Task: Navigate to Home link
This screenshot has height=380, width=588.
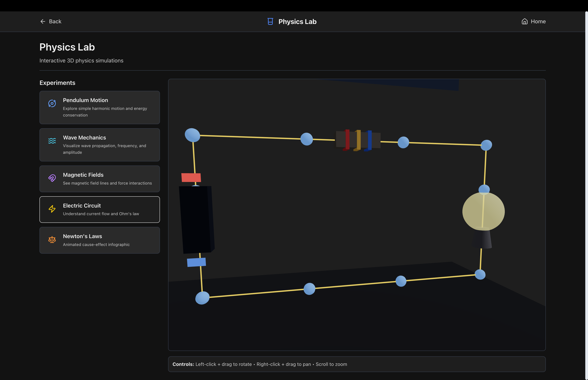Action: (x=538, y=21)
